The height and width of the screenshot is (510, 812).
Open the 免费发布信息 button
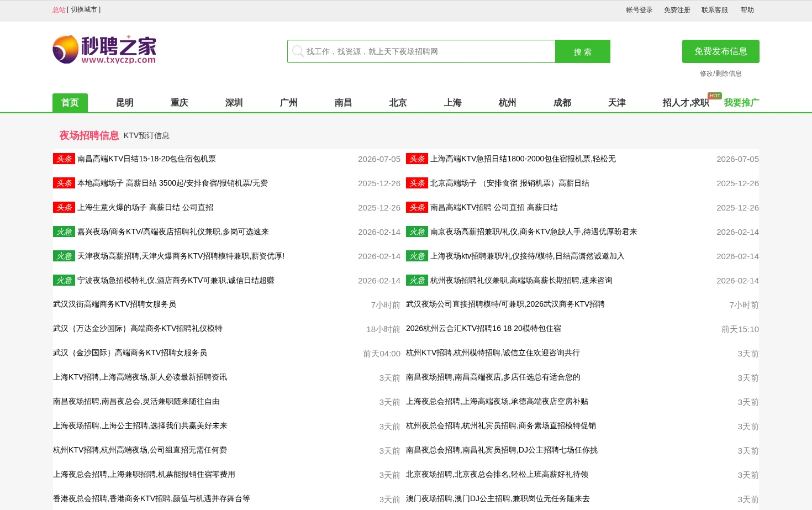pos(721,51)
